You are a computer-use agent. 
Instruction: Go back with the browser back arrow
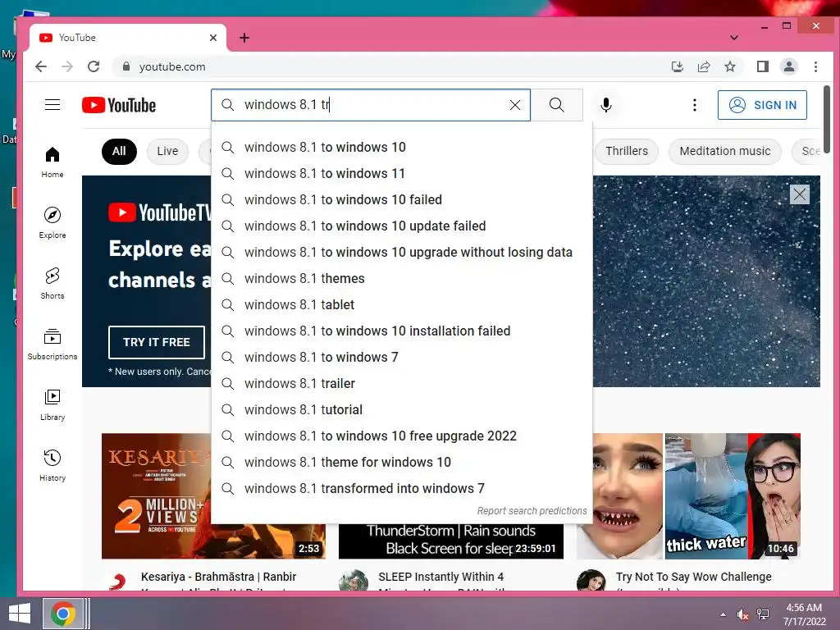[x=41, y=66]
